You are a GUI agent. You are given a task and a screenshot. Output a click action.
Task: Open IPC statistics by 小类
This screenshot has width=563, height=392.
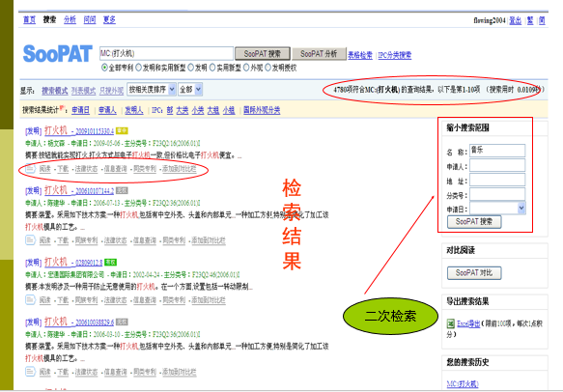198,110
